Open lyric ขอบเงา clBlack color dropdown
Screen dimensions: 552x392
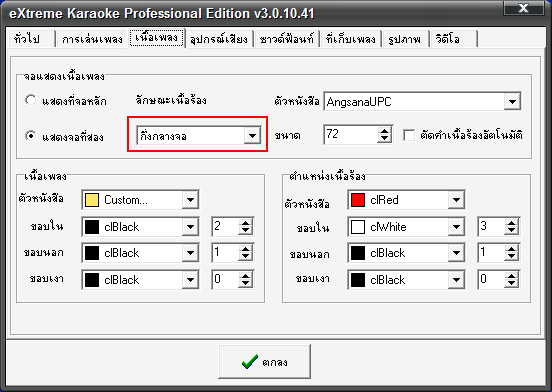coord(190,280)
